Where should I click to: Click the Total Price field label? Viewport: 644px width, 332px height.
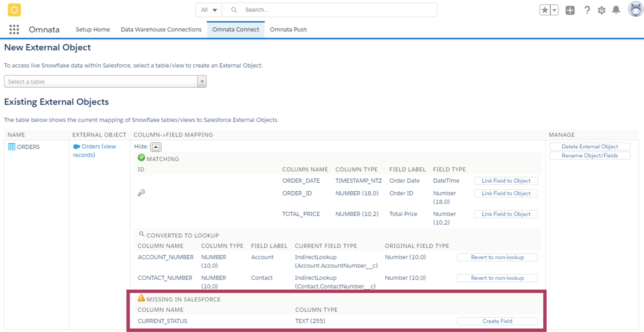(x=403, y=214)
